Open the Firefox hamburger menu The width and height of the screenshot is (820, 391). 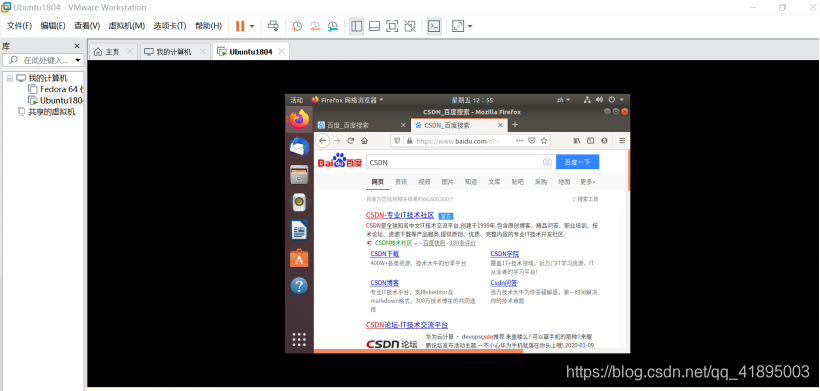point(622,141)
